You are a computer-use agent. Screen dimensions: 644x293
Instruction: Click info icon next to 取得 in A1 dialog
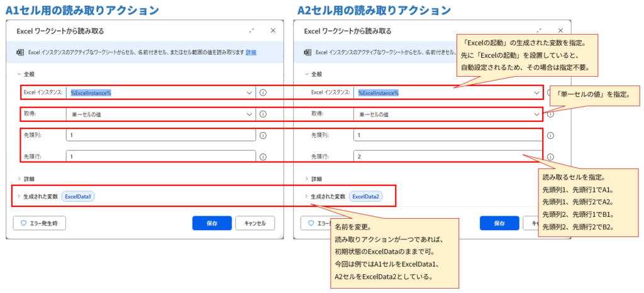point(264,114)
